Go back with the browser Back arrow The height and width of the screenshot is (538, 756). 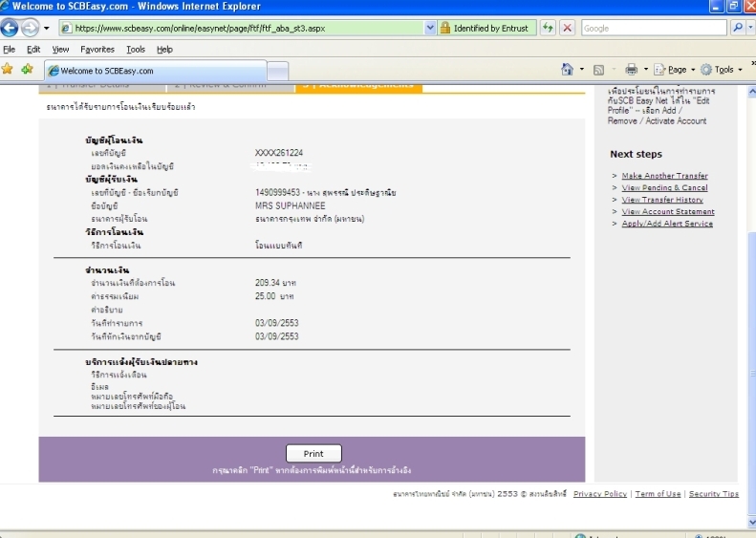10,28
